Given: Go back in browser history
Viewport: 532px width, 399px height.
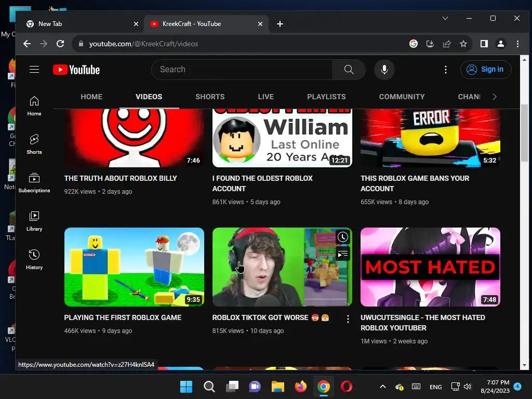Looking at the screenshot, I should pos(27,44).
